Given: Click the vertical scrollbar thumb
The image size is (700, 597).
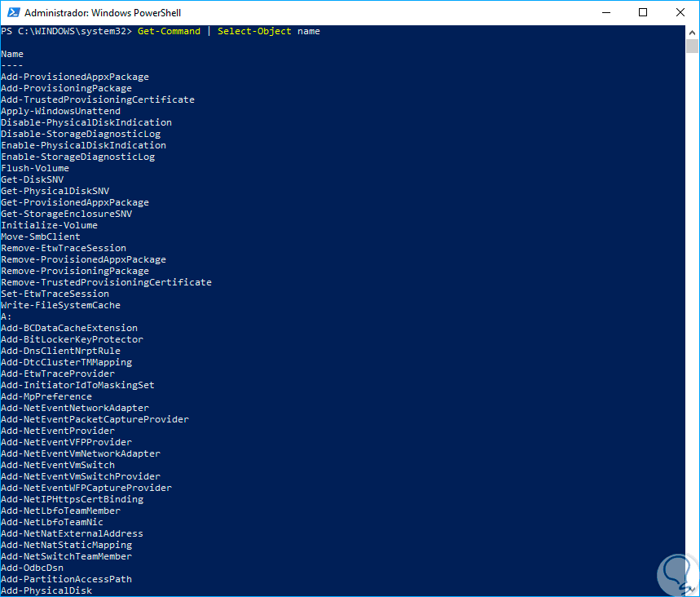Looking at the screenshot, I should 692,46.
